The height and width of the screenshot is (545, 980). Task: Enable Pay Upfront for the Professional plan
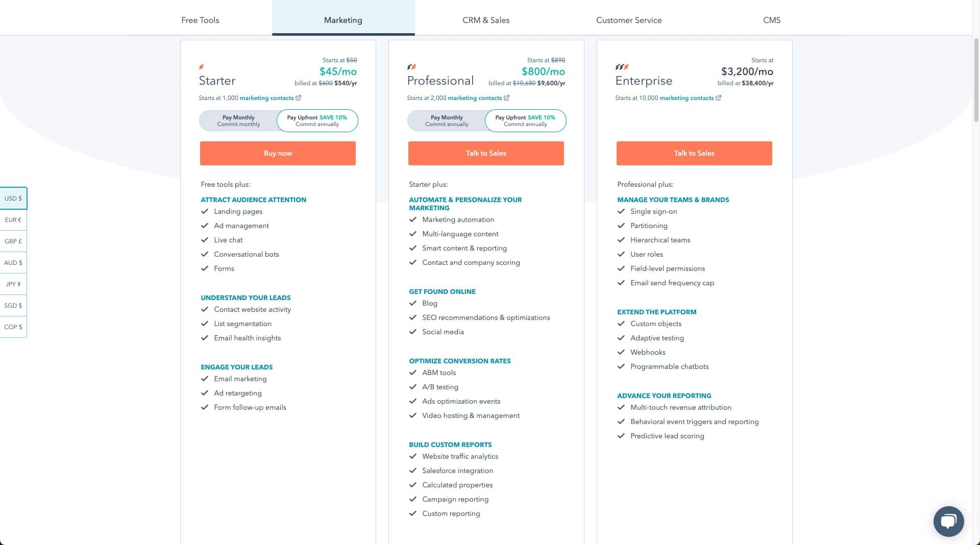[525, 120]
